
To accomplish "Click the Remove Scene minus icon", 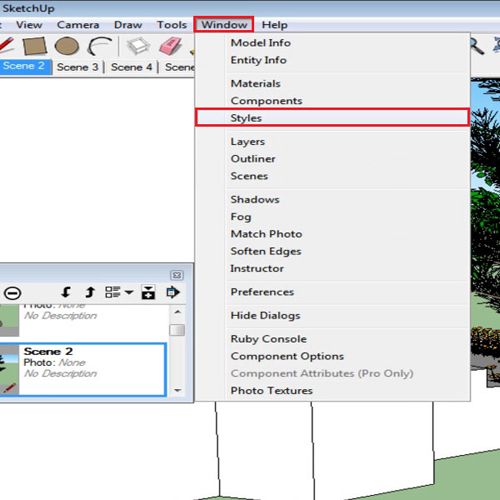I will [x=13, y=293].
